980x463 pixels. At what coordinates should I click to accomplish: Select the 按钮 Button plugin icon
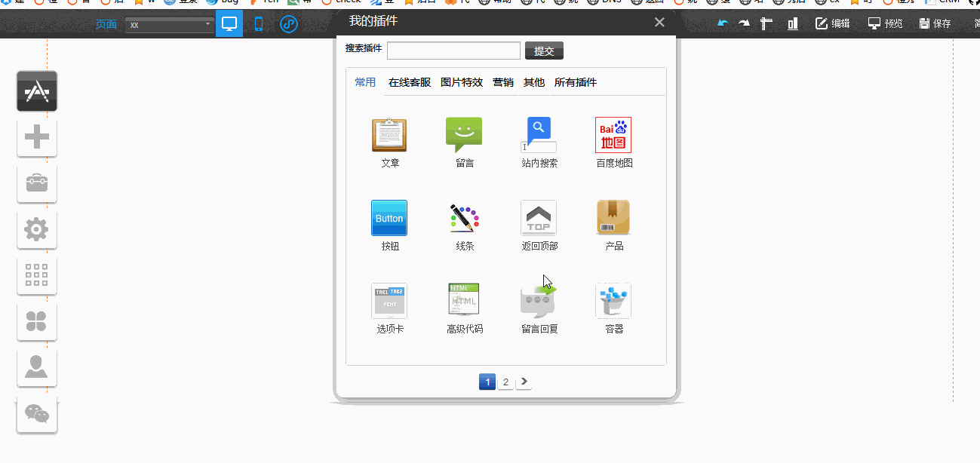tap(389, 218)
